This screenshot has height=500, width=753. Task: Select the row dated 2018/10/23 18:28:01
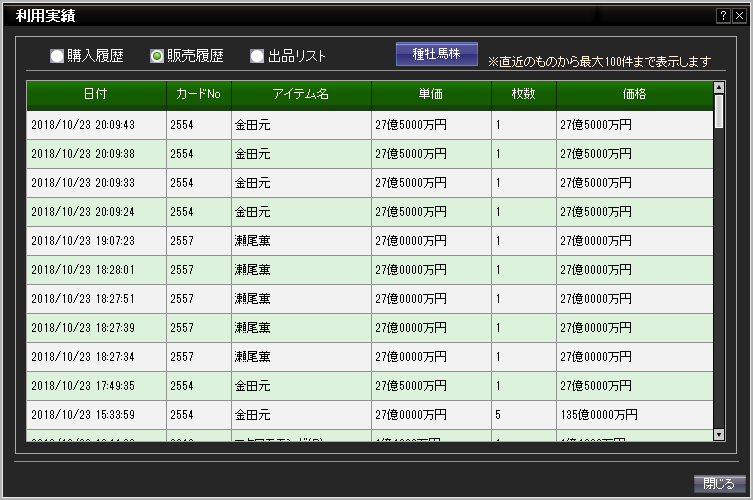pos(370,270)
